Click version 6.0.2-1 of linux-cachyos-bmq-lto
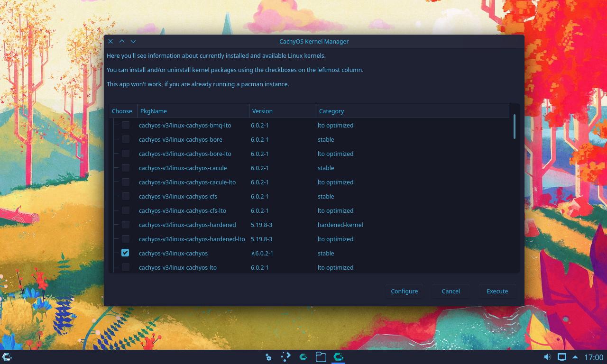The height and width of the screenshot is (364, 607). point(260,125)
